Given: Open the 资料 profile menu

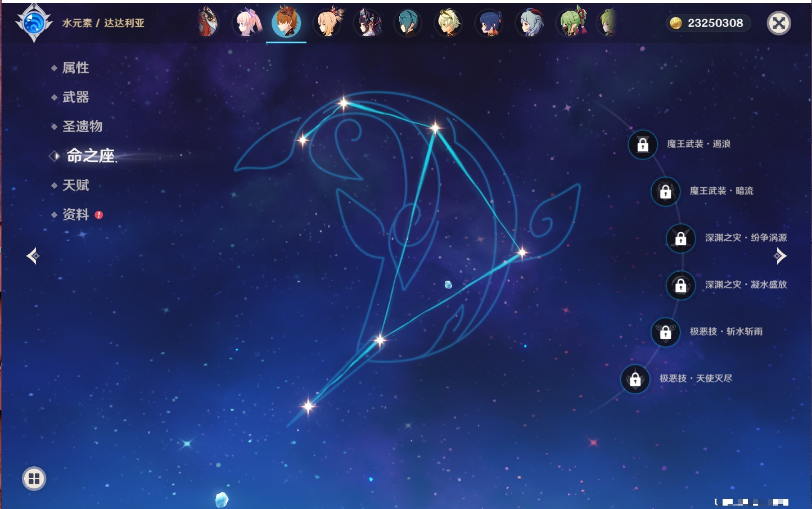Looking at the screenshot, I should 75,214.
